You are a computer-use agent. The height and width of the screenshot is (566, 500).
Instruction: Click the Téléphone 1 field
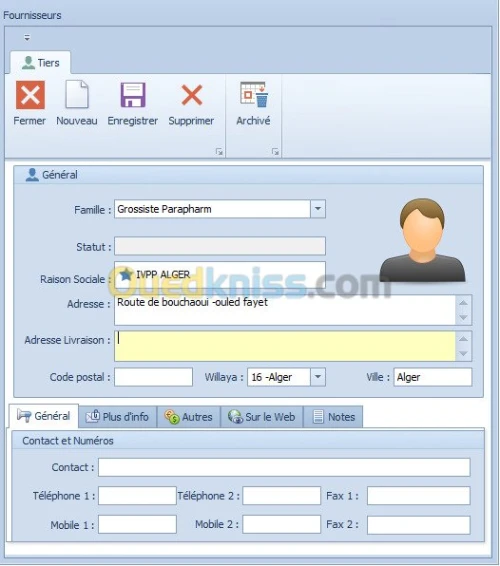137,495
